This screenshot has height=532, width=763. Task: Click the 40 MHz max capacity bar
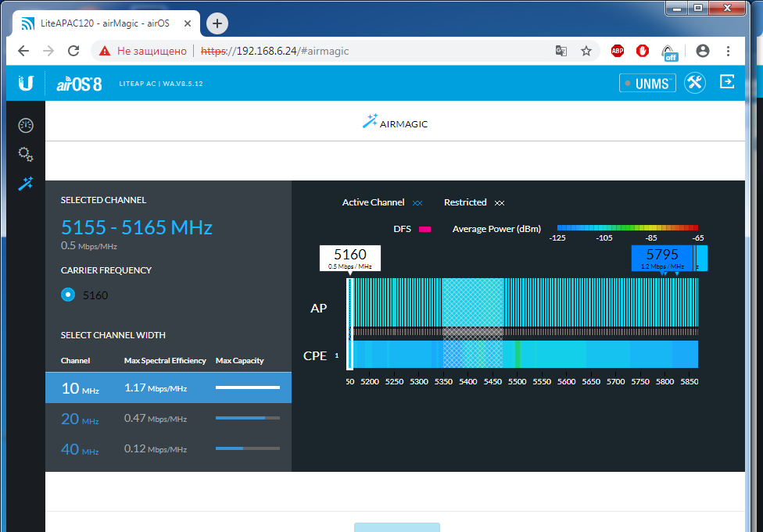pos(248,448)
